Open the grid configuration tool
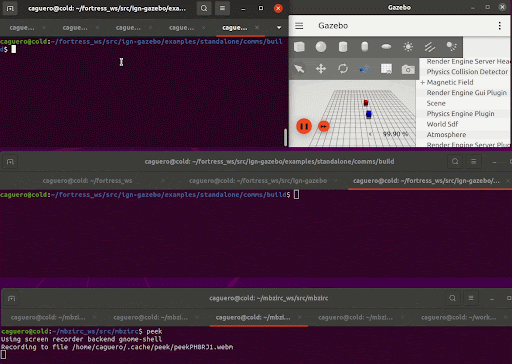Screen dimensions: 512x364 pos(386,69)
